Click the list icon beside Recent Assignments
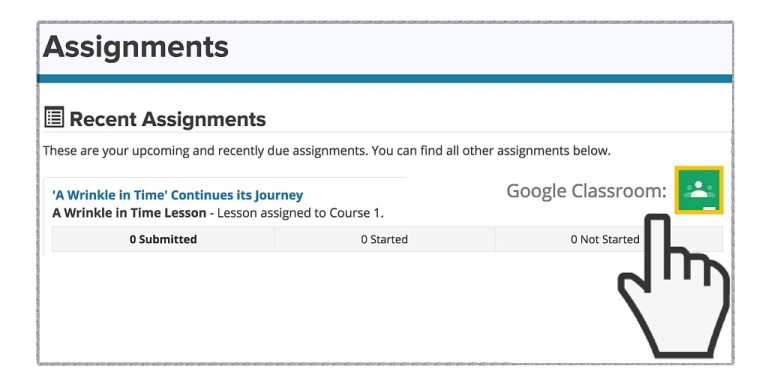 54,118
